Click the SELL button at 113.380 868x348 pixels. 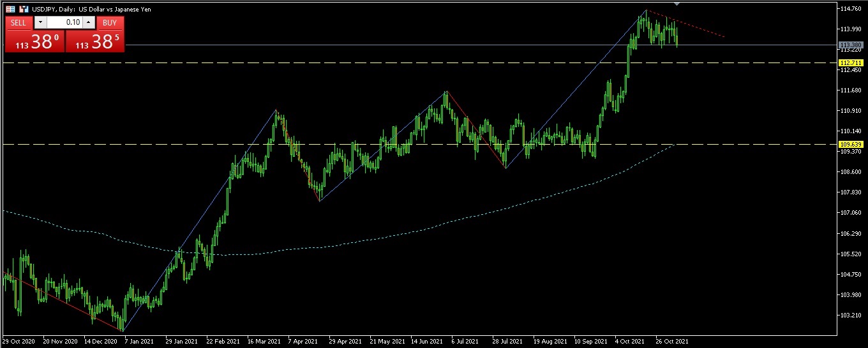(x=34, y=41)
